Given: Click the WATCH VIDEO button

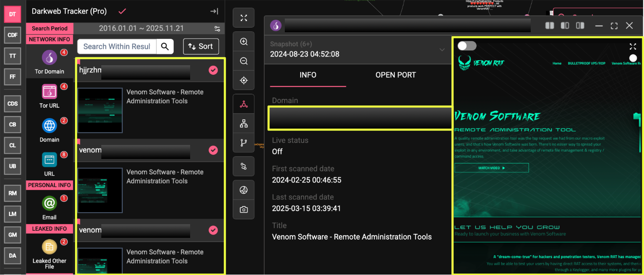Looking at the screenshot, I should click(491, 168).
